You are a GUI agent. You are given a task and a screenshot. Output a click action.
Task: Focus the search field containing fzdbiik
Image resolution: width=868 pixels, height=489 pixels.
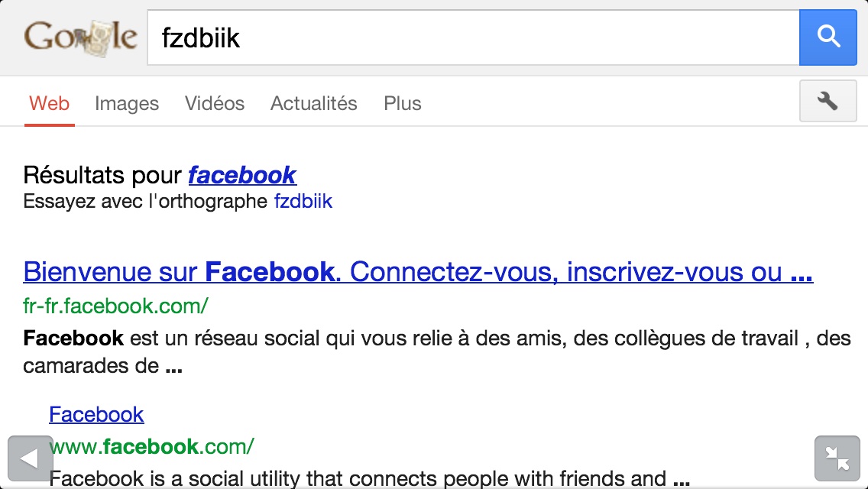tap(472, 37)
